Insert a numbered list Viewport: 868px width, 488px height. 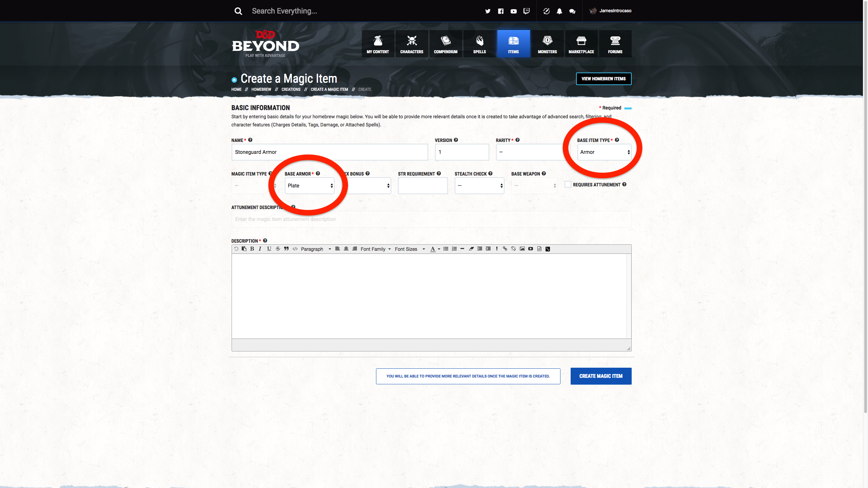(x=454, y=249)
